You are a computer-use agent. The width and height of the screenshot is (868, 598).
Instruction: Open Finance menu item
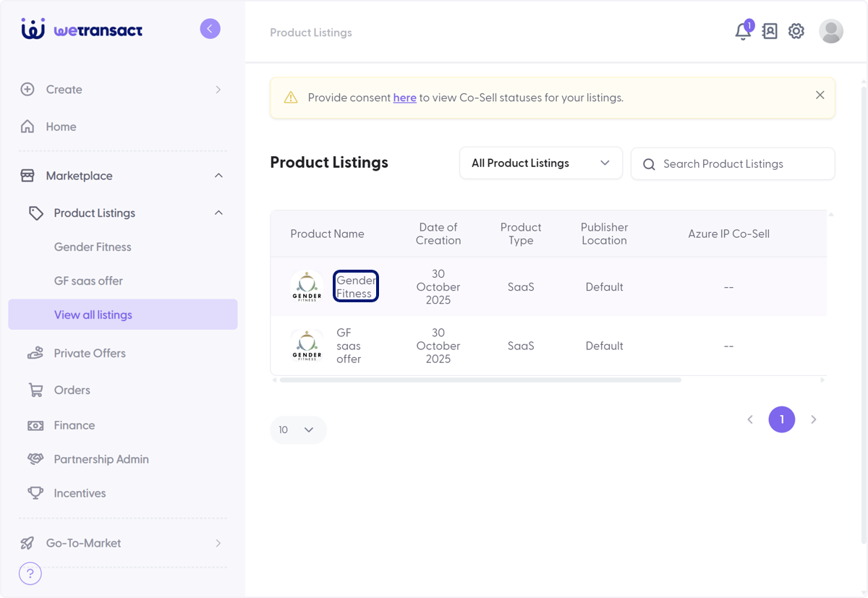pyautogui.click(x=74, y=426)
